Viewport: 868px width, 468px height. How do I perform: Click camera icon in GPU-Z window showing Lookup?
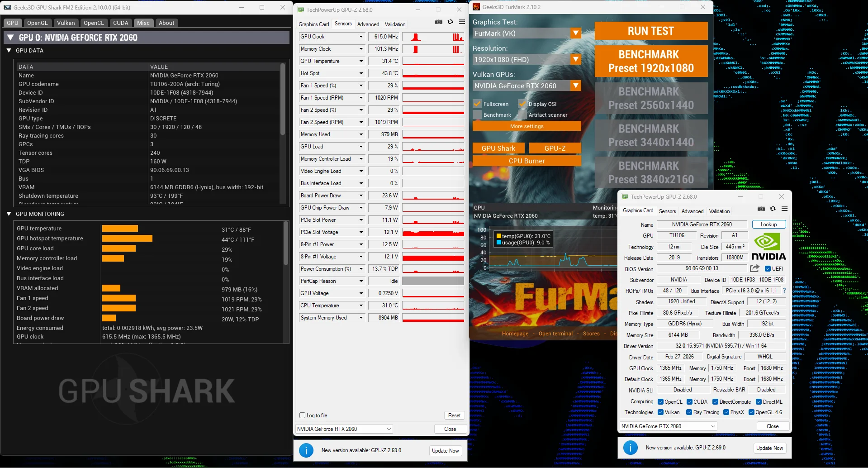761,209
